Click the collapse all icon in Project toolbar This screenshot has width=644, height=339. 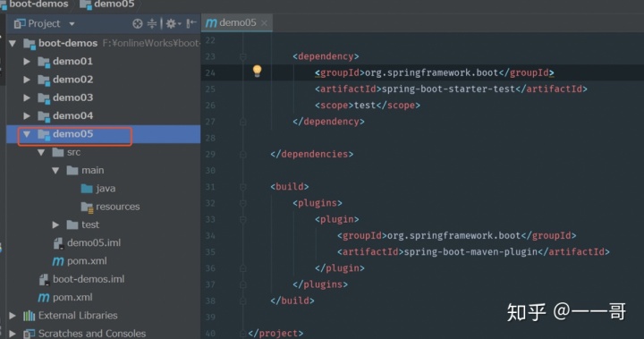[152, 24]
